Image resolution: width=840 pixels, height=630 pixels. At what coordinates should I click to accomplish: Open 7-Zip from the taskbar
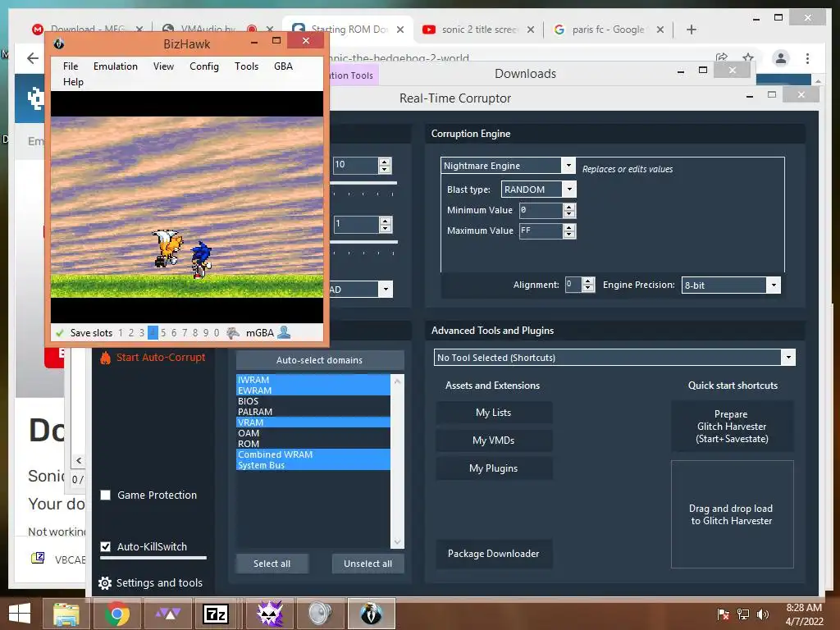click(x=216, y=614)
